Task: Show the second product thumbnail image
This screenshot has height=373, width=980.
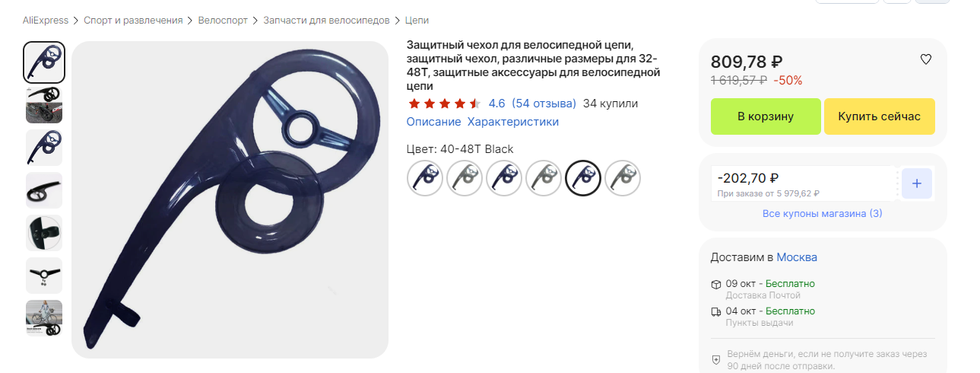Action: click(x=44, y=105)
